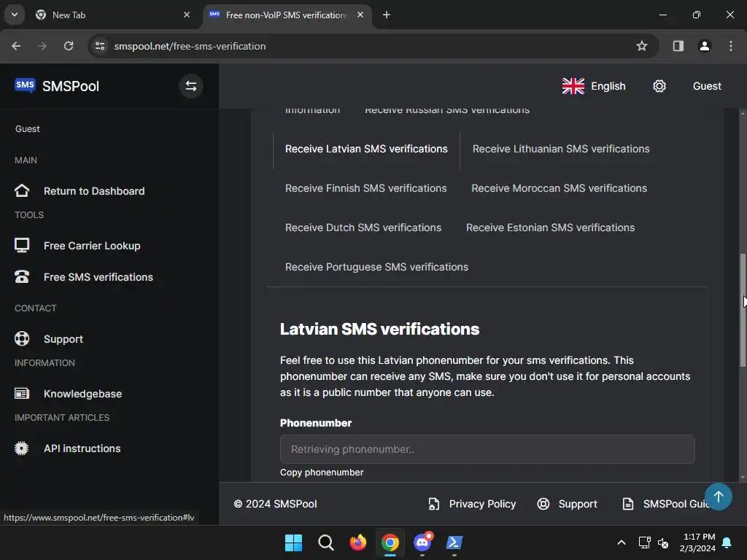747x560 pixels.
Task: Click the address bar URL
Action: 190,46
